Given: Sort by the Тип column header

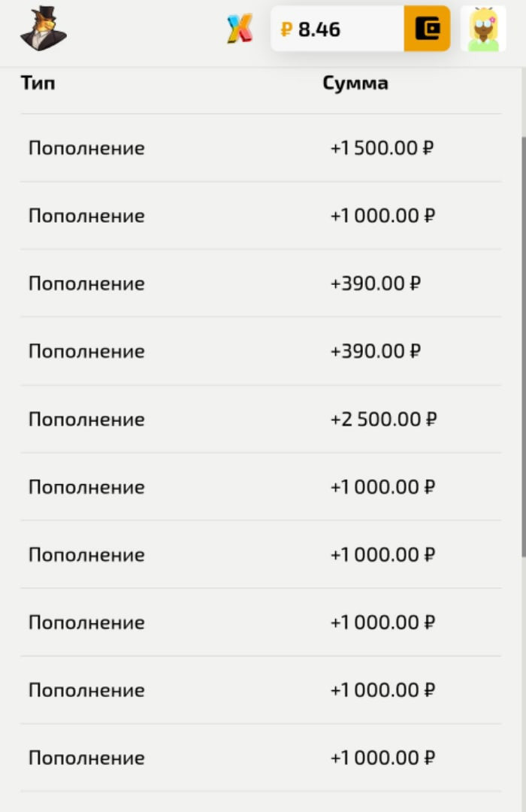Looking at the screenshot, I should click(38, 83).
